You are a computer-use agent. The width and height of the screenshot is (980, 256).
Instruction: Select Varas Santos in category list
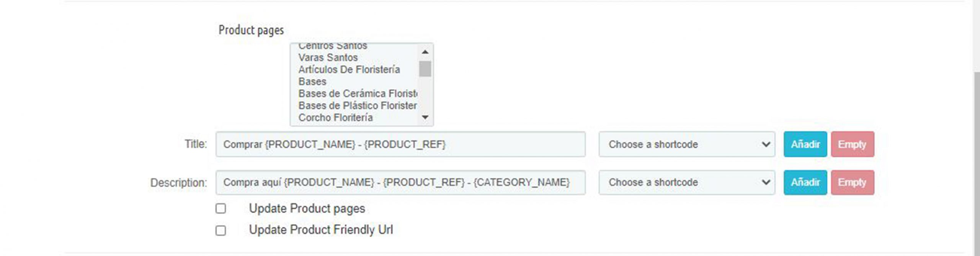pyautogui.click(x=328, y=58)
